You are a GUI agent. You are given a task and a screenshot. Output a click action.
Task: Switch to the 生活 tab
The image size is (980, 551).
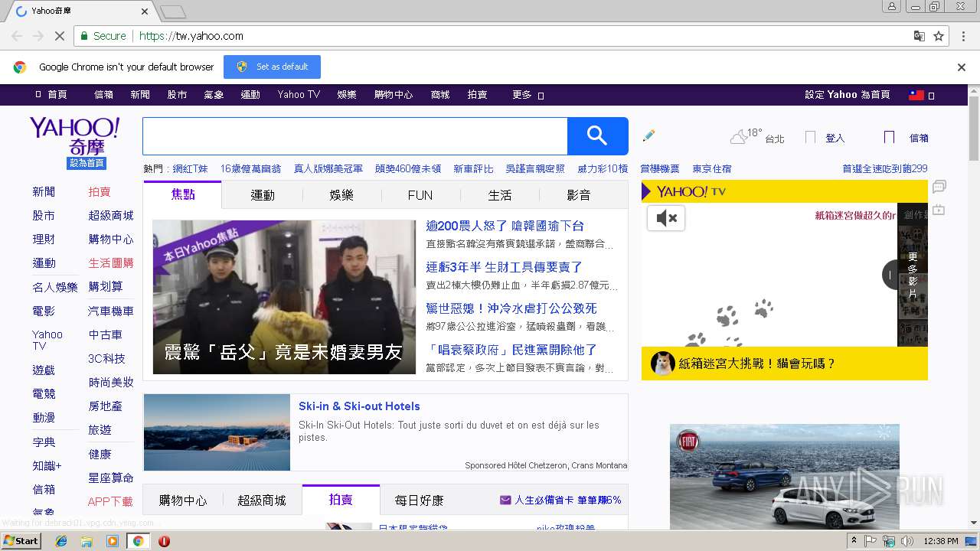[x=500, y=195]
